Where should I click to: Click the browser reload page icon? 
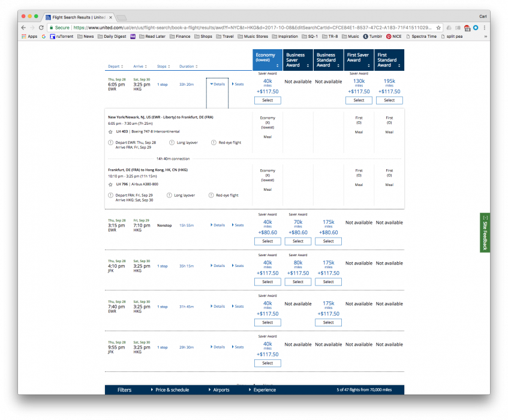pos(41,28)
